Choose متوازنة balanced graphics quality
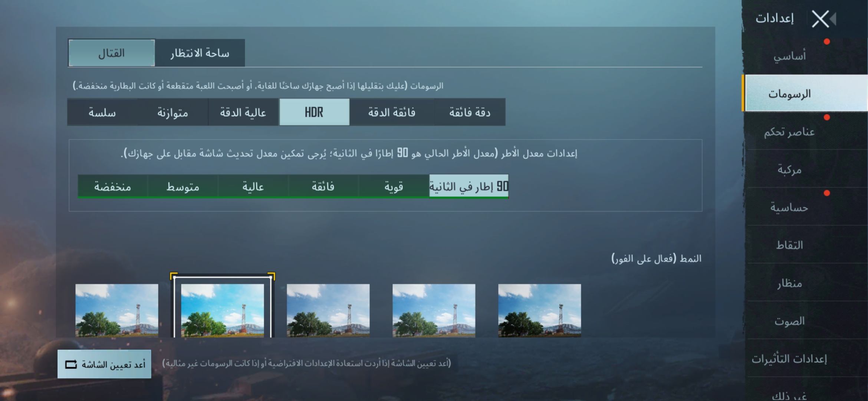The height and width of the screenshot is (401, 868). [172, 112]
